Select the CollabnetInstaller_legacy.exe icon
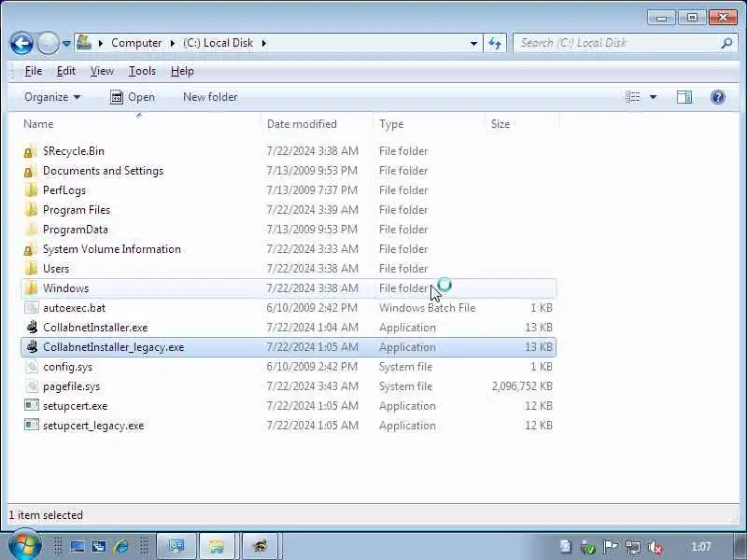The image size is (747, 560). pyautogui.click(x=32, y=346)
